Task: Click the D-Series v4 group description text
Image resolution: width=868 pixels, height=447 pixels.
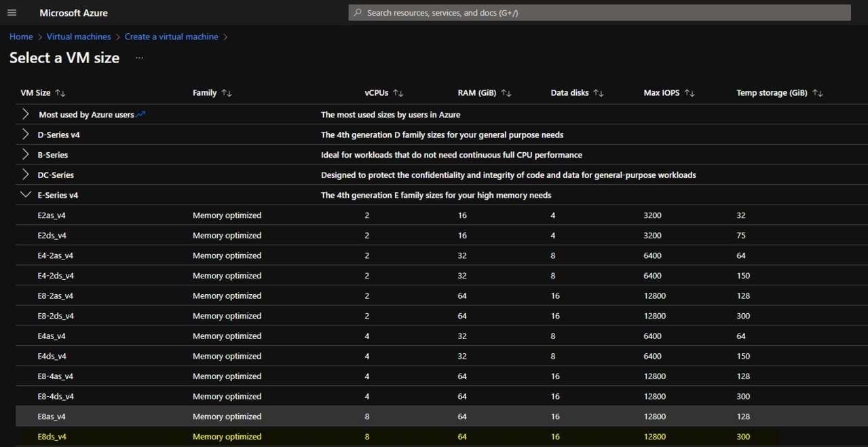Action: coord(442,135)
